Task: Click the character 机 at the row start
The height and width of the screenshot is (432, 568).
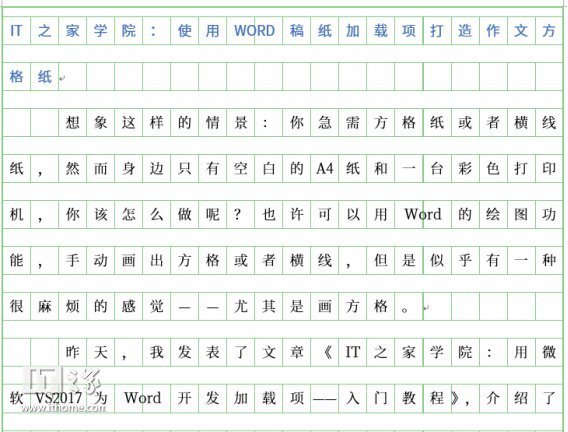Action: tap(16, 214)
